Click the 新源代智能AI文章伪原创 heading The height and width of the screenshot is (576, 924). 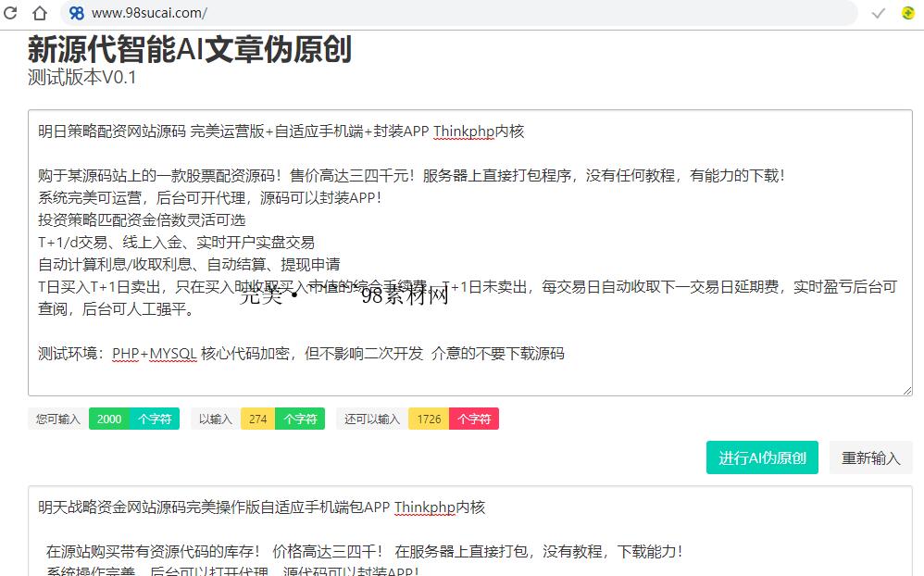[x=189, y=52]
